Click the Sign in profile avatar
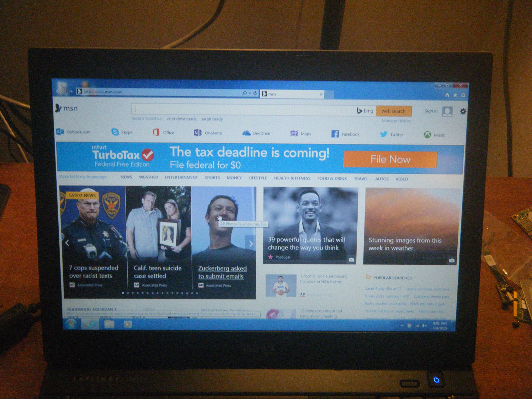 tap(447, 112)
